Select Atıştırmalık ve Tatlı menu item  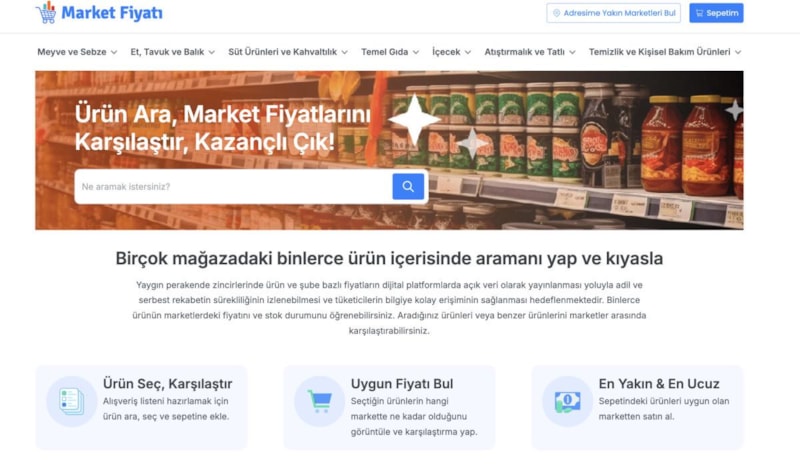coord(530,52)
